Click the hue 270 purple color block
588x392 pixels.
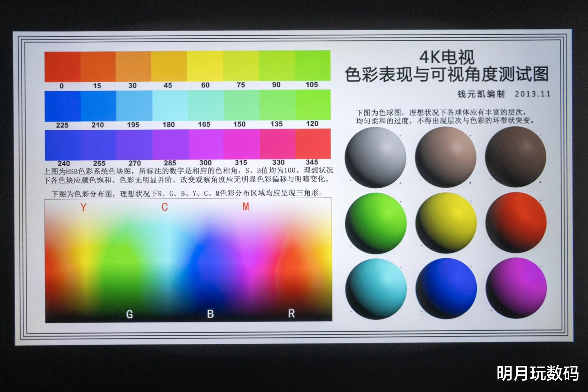click(x=134, y=145)
